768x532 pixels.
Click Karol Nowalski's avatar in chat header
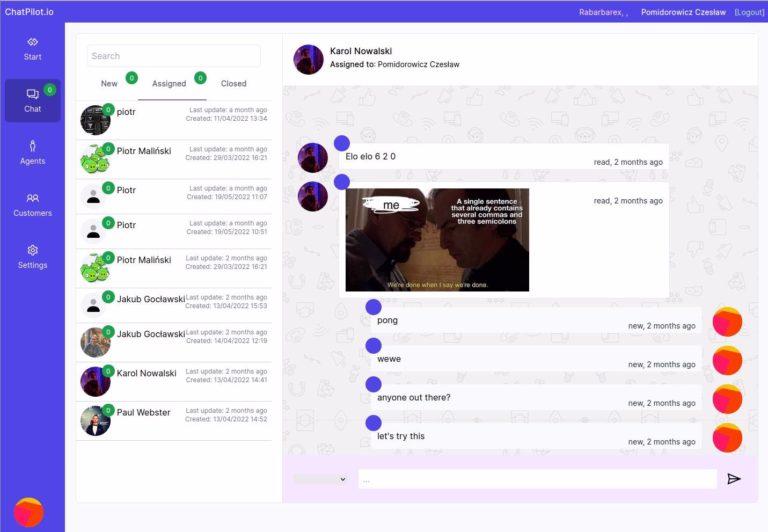tap(309, 60)
